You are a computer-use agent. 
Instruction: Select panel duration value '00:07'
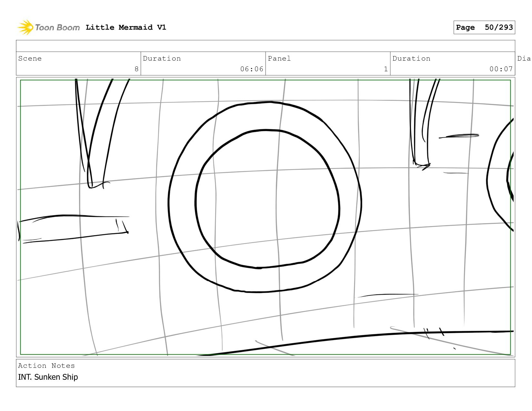[x=501, y=69]
